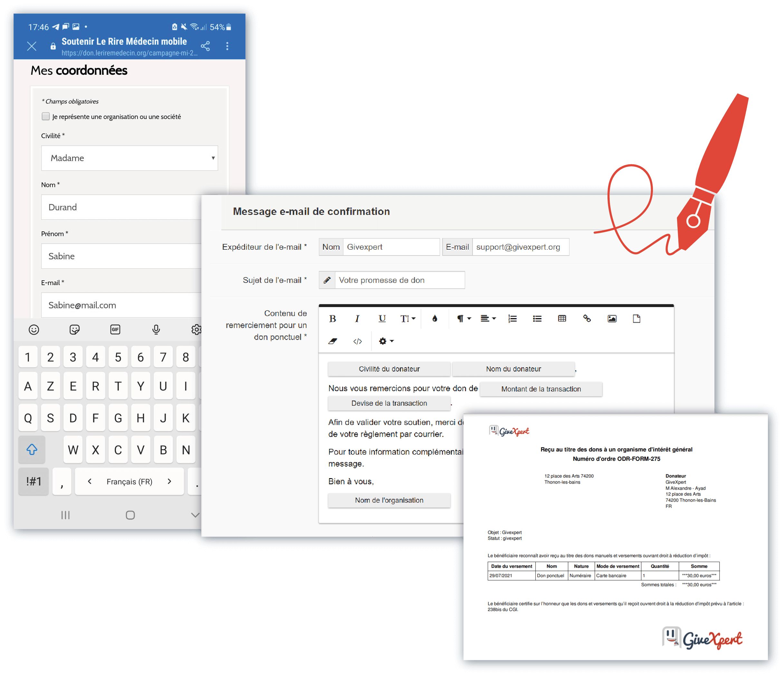
Task: Open the editor gear options dropdown
Action: [x=386, y=342]
